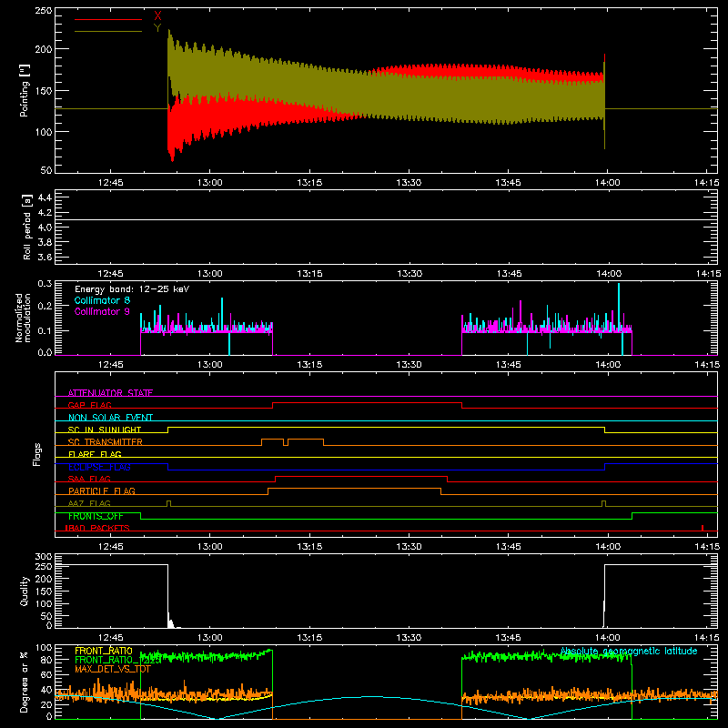
Task: Click the Flags axis title
Action: tap(37, 454)
